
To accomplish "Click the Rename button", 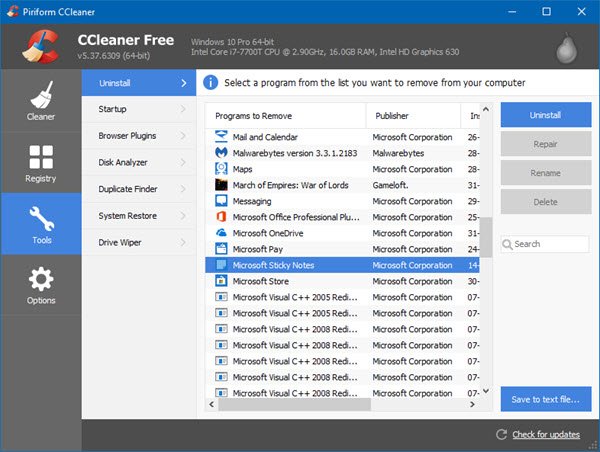I will point(546,173).
